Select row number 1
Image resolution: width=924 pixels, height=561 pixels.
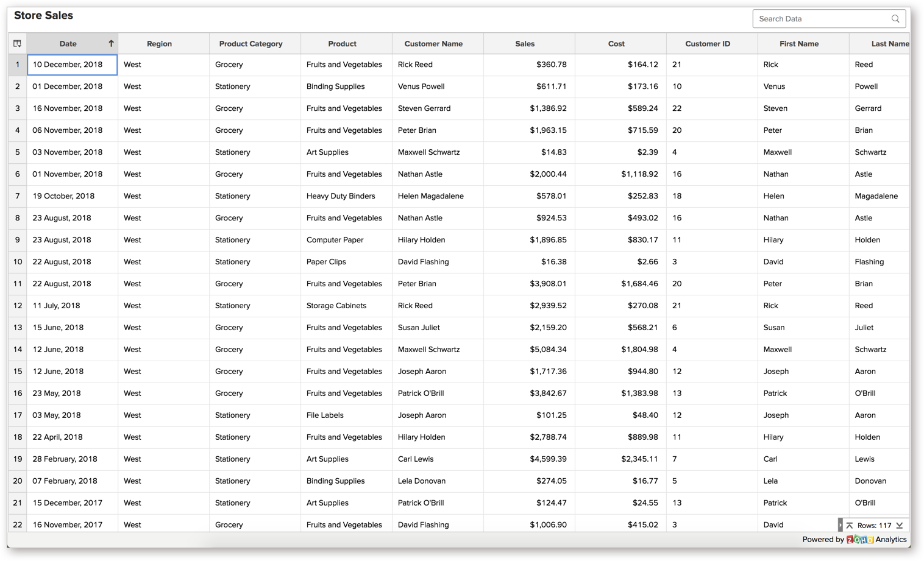pos(17,65)
